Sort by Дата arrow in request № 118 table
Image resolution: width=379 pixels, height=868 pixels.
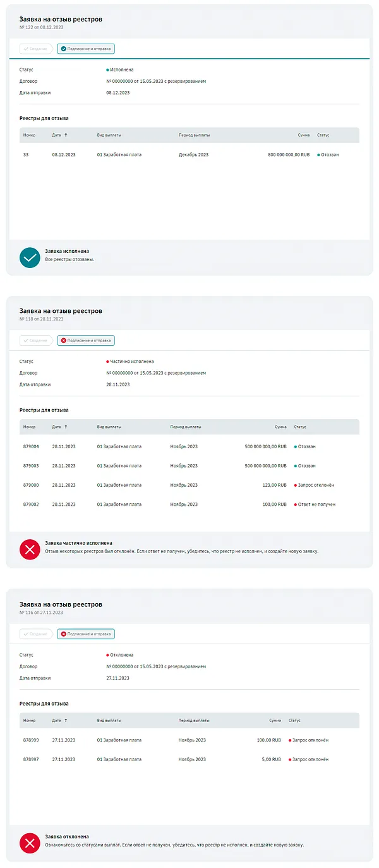point(66,427)
